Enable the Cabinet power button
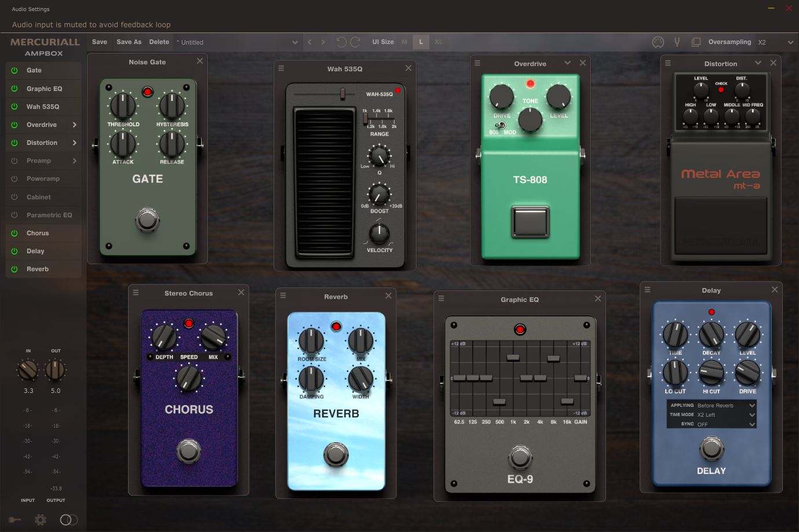The height and width of the screenshot is (532, 799). (x=14, y=197)
